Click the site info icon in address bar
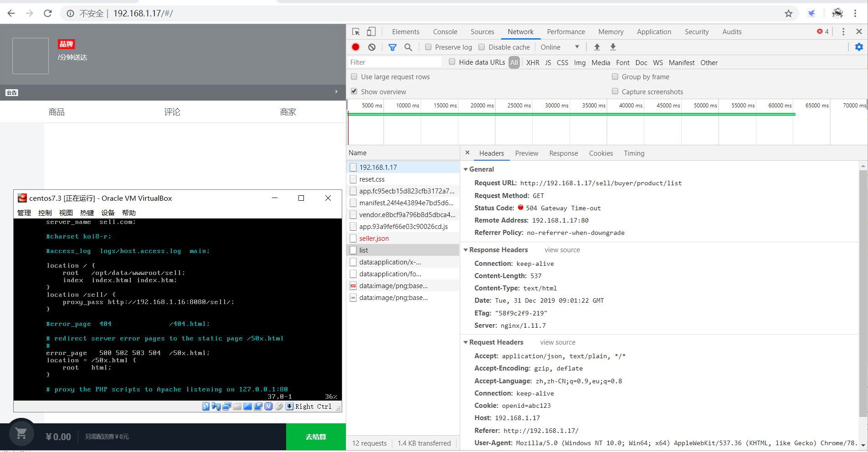Image resolution: width=868 pixels, height=452 pixels. coord(71,14)
